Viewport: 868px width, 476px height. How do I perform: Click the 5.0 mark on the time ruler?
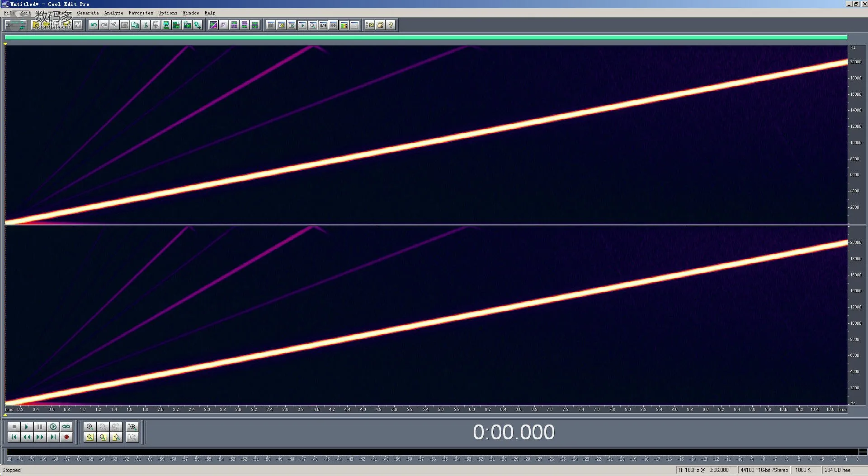pyautogui.click(x=394, y=410)
